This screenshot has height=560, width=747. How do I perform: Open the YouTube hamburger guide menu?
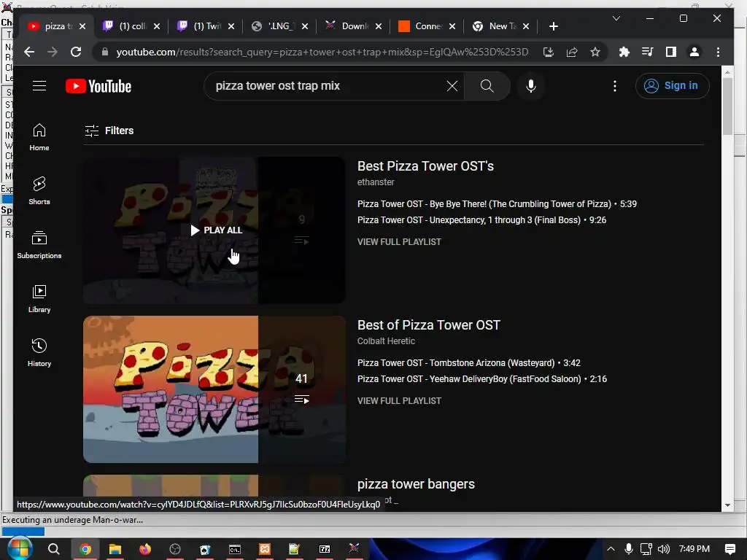point(39,86)
